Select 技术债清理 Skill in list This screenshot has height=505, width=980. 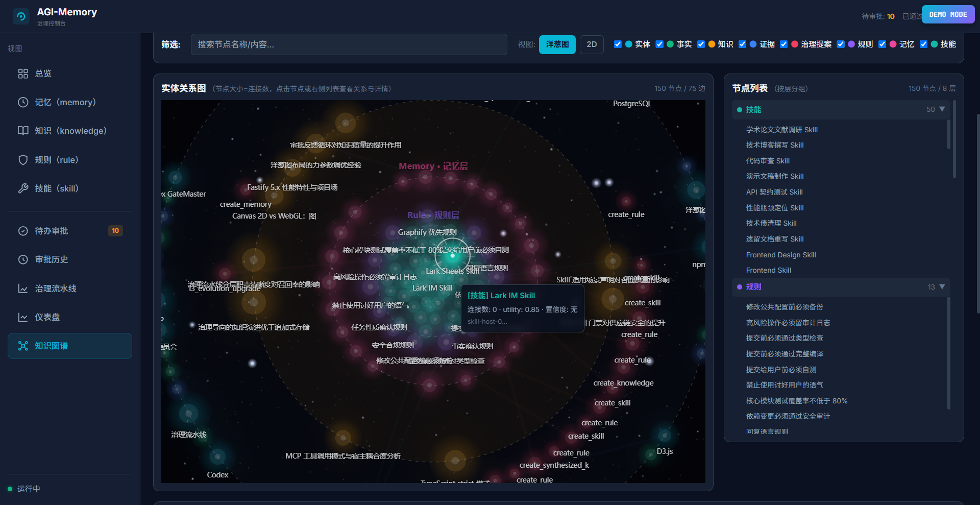[771, 223]
